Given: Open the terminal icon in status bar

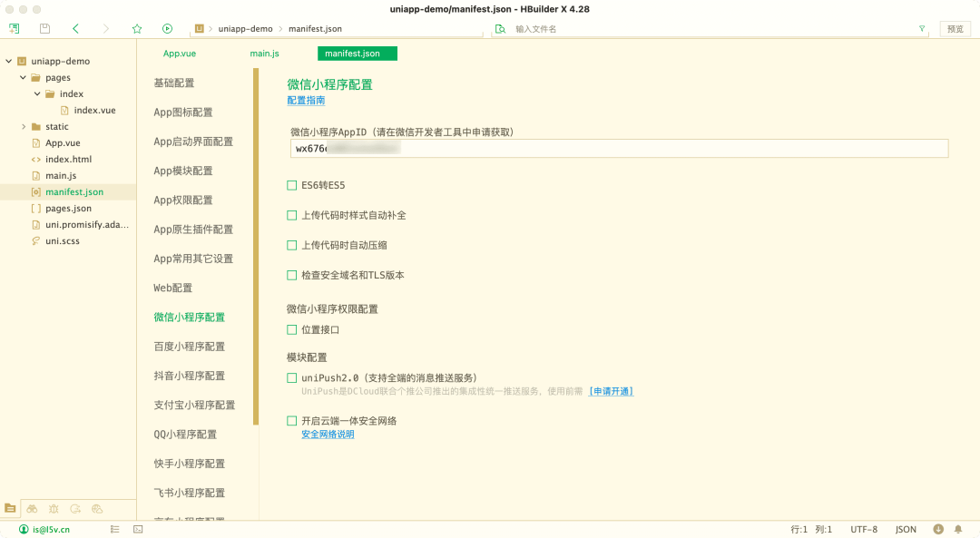Looking at the screenshot, I should [x=138, y=529].
